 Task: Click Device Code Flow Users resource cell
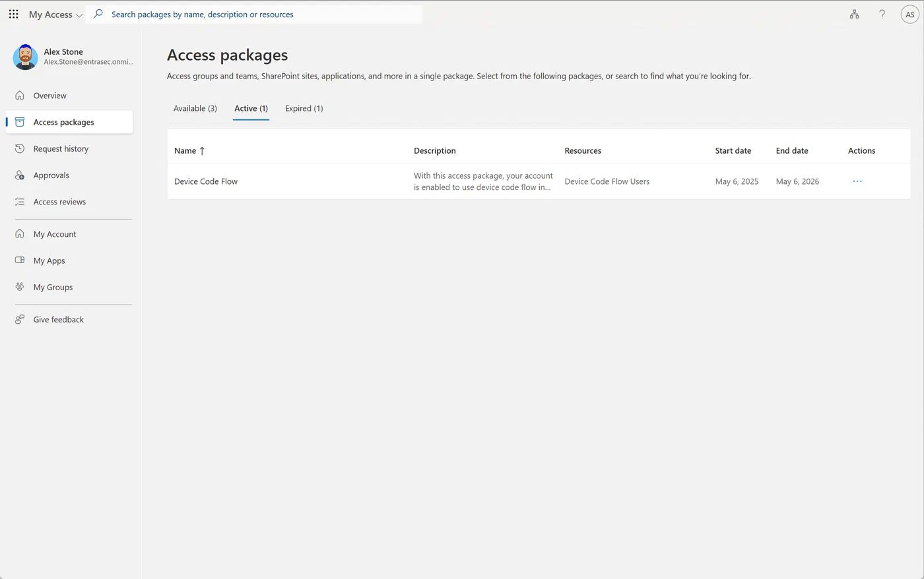coord(607,181)
